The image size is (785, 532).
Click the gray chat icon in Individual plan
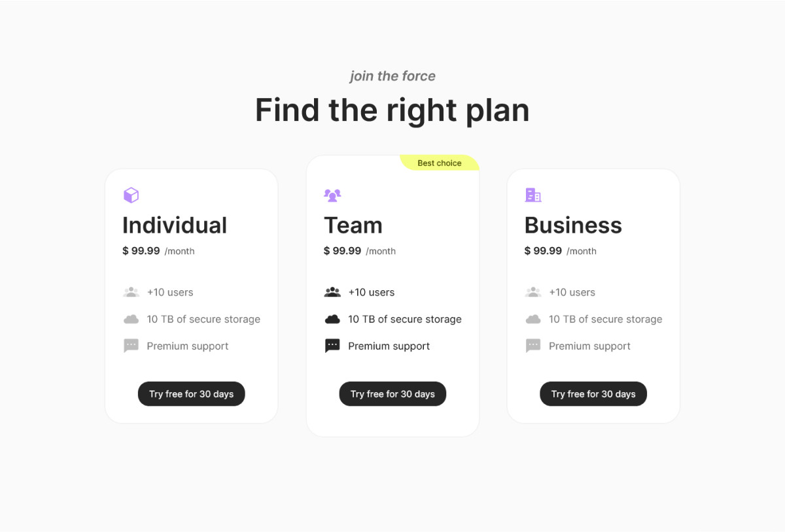131,346
